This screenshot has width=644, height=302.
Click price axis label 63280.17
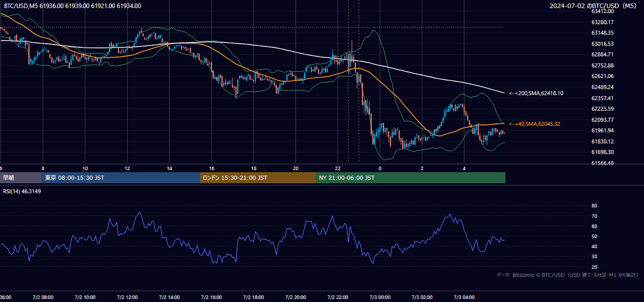(x=602, y=22)
